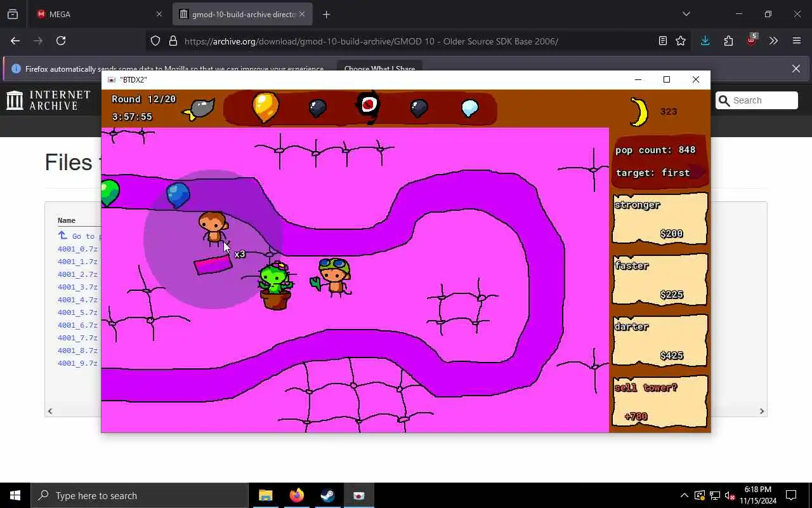Click the 3:57:55 timer
This screenshot has width=812, height=508.
132,117
